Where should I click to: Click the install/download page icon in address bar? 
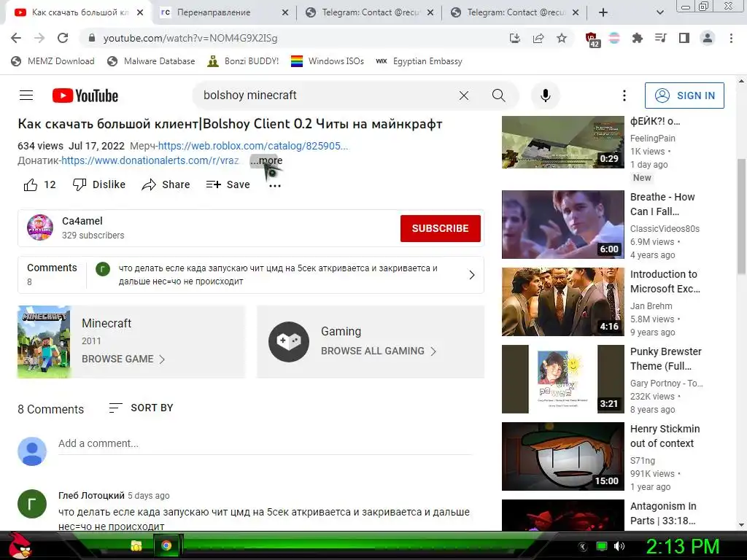pyautogui.click(x=515, y=38)
